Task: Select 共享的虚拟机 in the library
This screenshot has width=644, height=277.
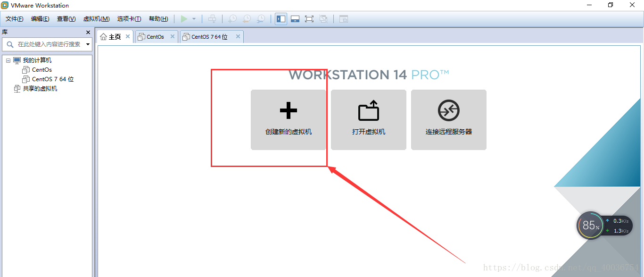Action: [40, 89]
